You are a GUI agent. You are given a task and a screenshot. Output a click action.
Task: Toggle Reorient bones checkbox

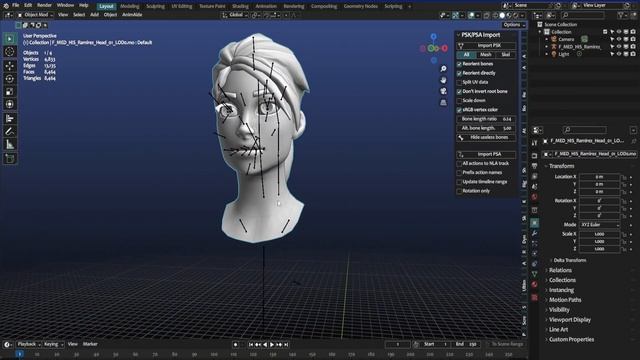pos(459,64)
